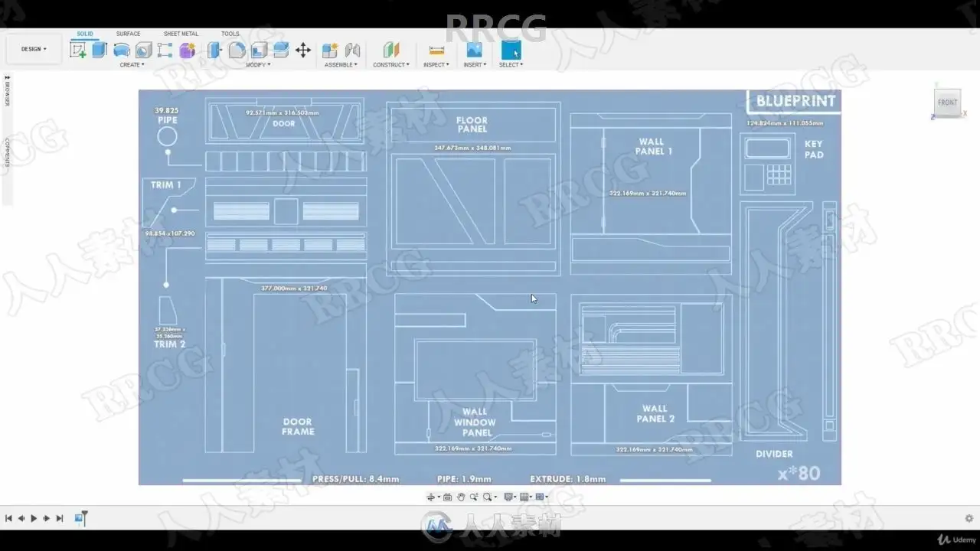Click the timeline history marker

[85, 517]
